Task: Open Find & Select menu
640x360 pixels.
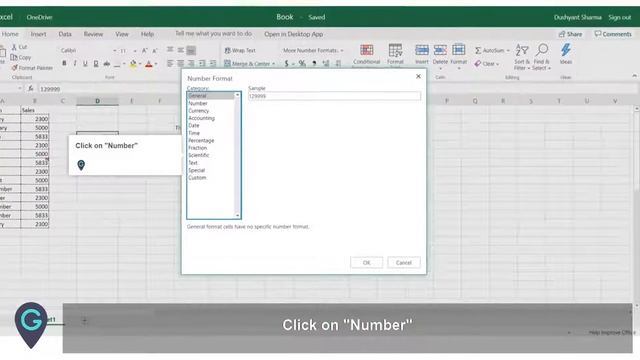Action: pyautogui.click(x=542, y=57)
